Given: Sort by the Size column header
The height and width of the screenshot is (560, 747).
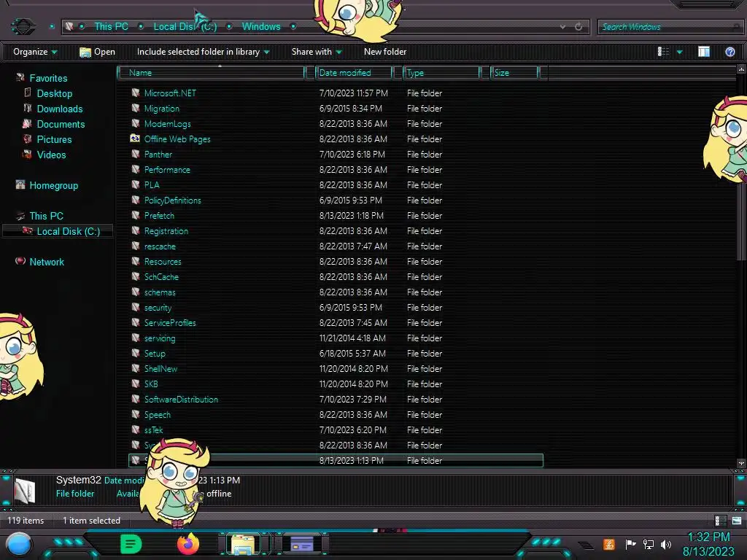Looking at the screenshot, I should tap(514, 73).
